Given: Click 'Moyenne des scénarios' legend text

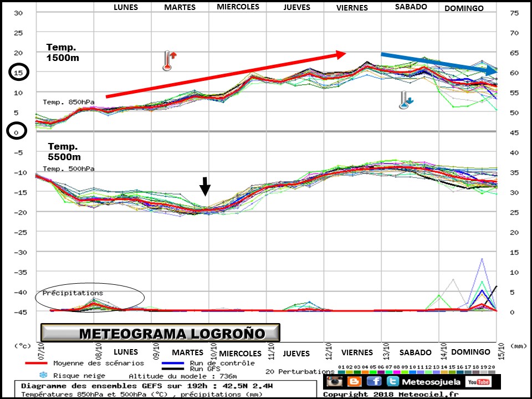Looking at the screenshot, I should (99, 363).
